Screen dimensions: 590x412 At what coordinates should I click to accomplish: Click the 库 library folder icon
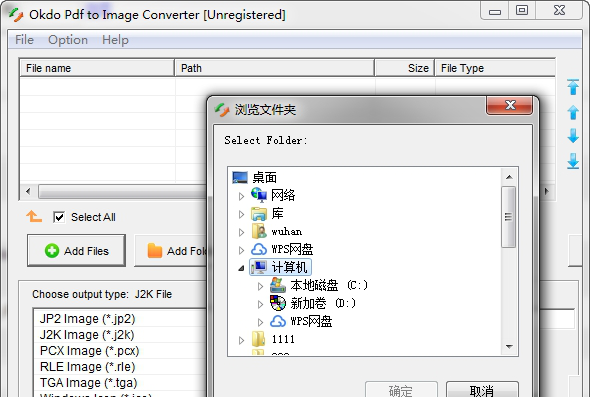(259, 213)
